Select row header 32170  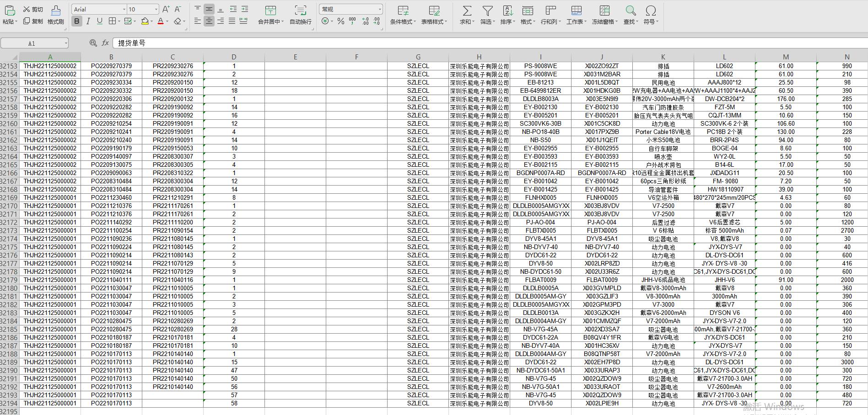pos(9,206)
